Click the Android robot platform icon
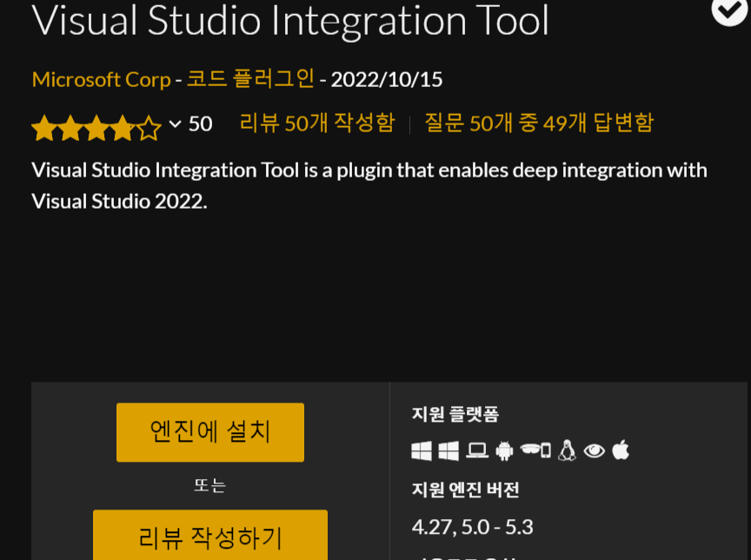751x560 pixels. (x=504, y=450)
